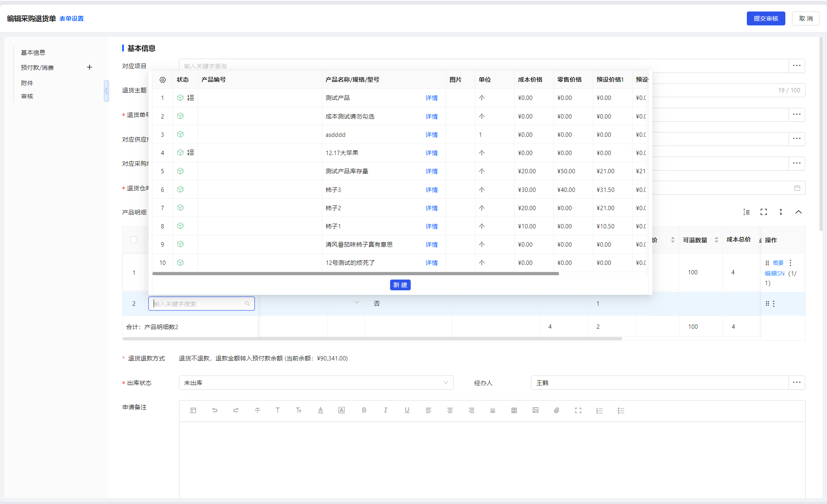Image resolution: width=827 pixels, height=504 pixels.
Task: Click the undo icon in remarks editor
Action: (x=215, y=410)
